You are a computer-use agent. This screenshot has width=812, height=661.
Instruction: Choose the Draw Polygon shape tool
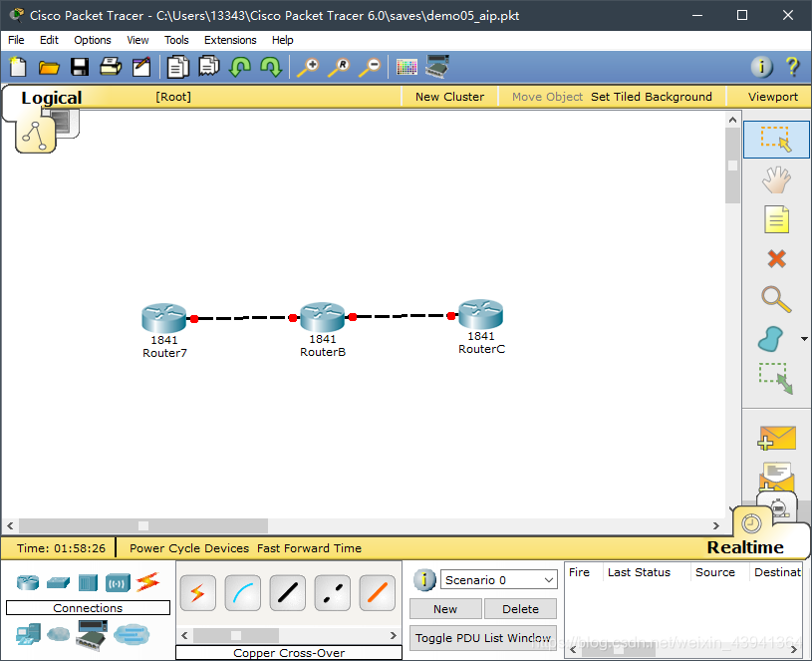770,339
